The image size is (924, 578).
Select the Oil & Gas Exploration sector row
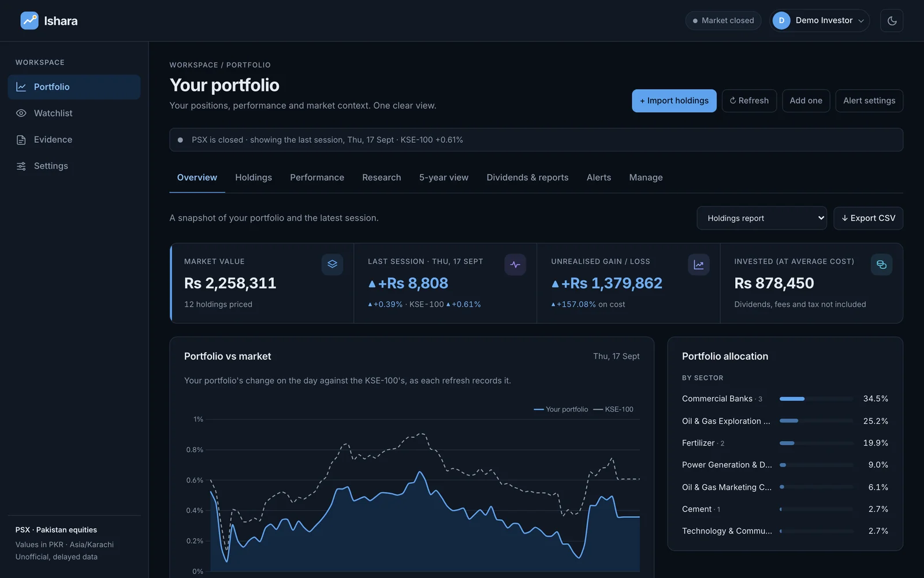click(x=785, y=421)
